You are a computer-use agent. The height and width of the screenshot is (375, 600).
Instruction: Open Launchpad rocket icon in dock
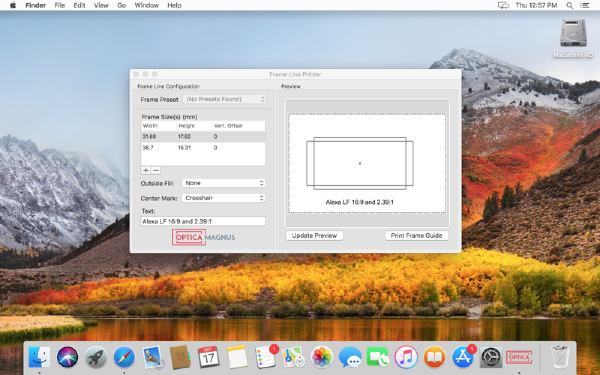[96, 357]
